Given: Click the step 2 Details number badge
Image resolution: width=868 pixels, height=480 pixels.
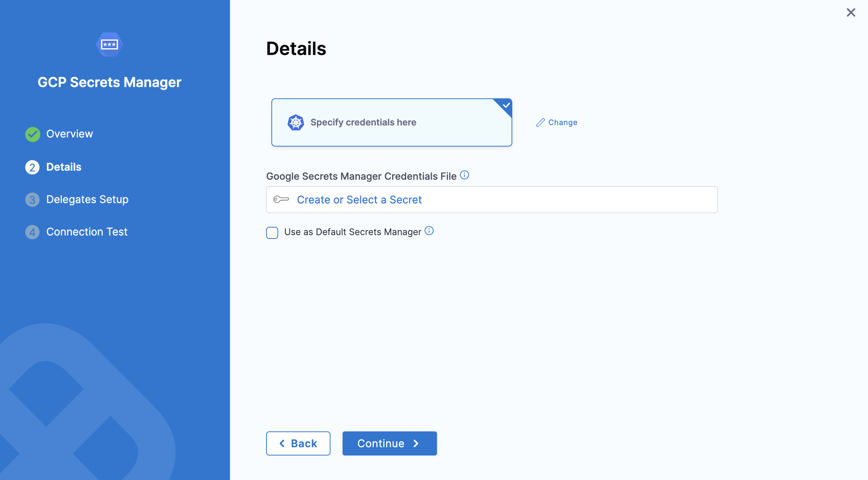Looking at the screenshot, I should tap(32, 167).
